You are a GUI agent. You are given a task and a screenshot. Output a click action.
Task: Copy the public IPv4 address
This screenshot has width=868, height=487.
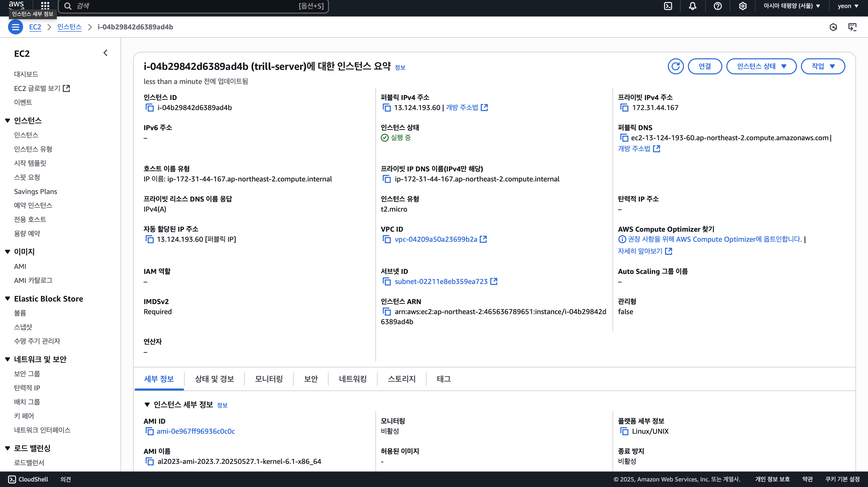[x=387, y=108]
